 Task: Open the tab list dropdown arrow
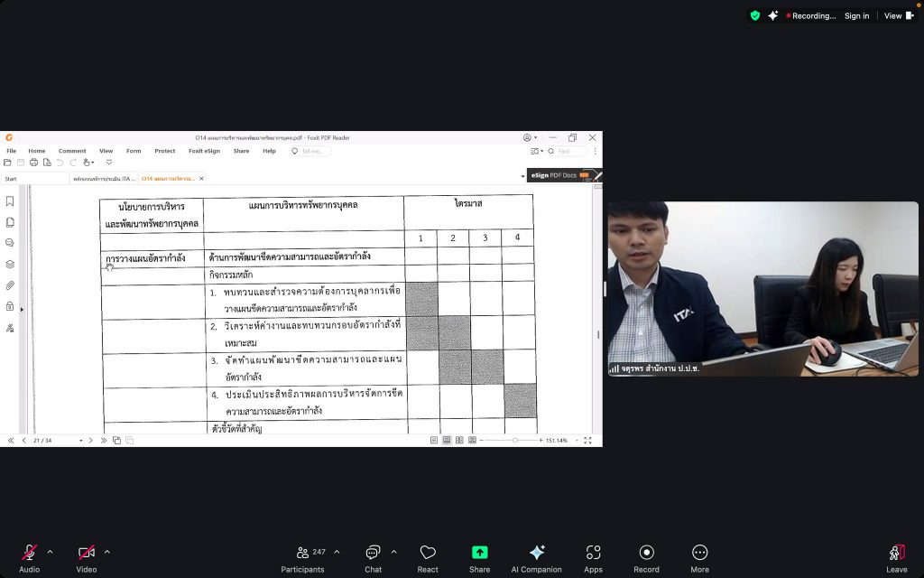tap(522, 176)
